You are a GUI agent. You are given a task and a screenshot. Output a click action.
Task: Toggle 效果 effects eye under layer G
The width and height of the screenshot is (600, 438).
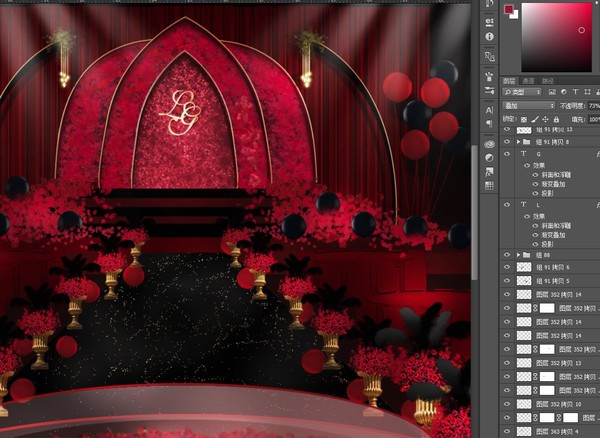coord(527,166)
